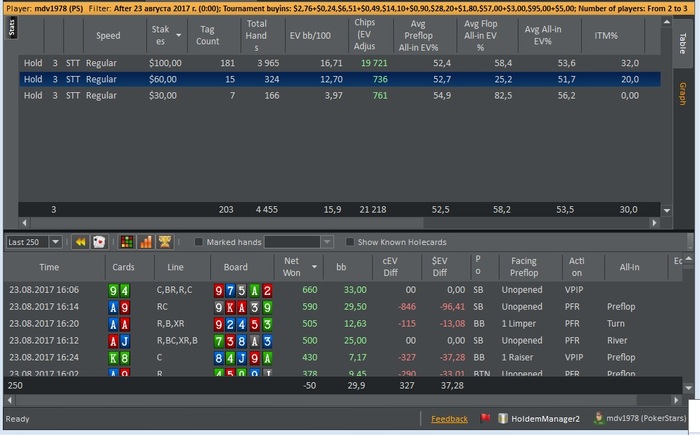Select the hand played at 23.08.2017 16:20

(343, 323)
